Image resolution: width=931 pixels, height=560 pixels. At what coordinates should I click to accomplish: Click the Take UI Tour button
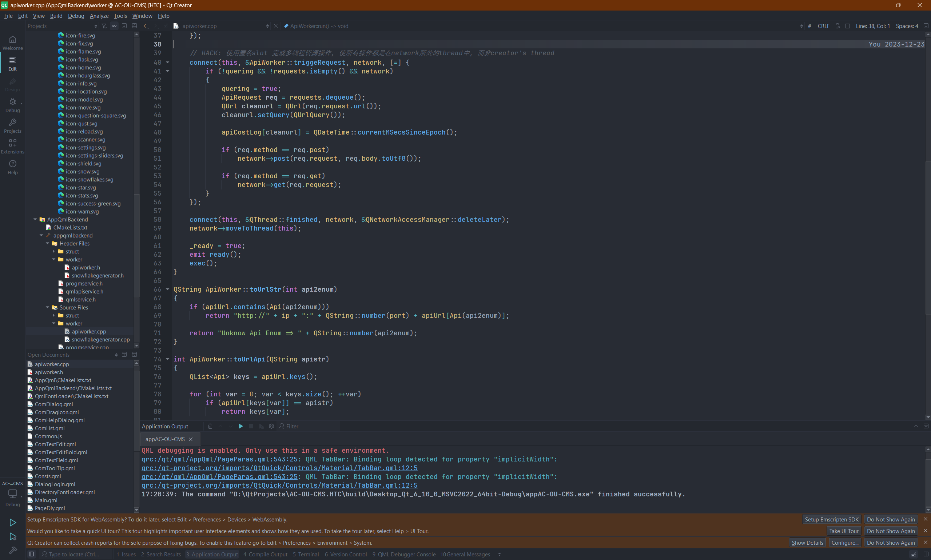(843, 531)
